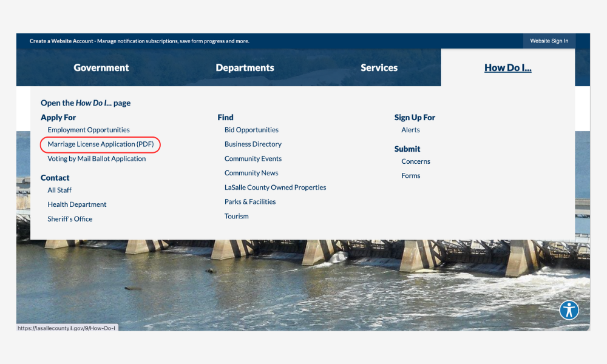
Task: Open the Sheriff's Office link
Action: click(70, 219)
